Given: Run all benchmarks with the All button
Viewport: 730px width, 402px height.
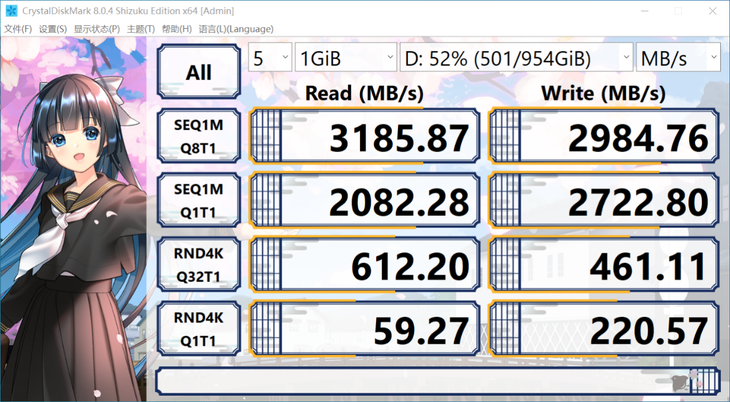Looking at the screenshot, I should [199, 72].
